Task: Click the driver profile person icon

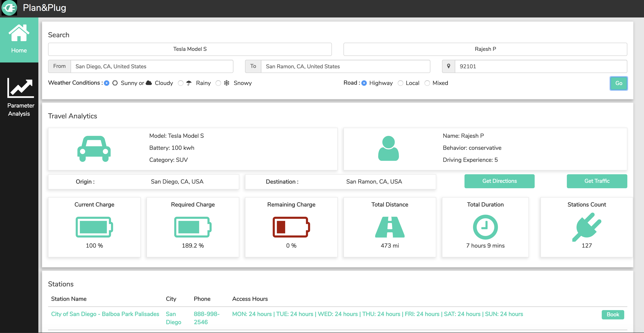Action: tap(388, 148)
